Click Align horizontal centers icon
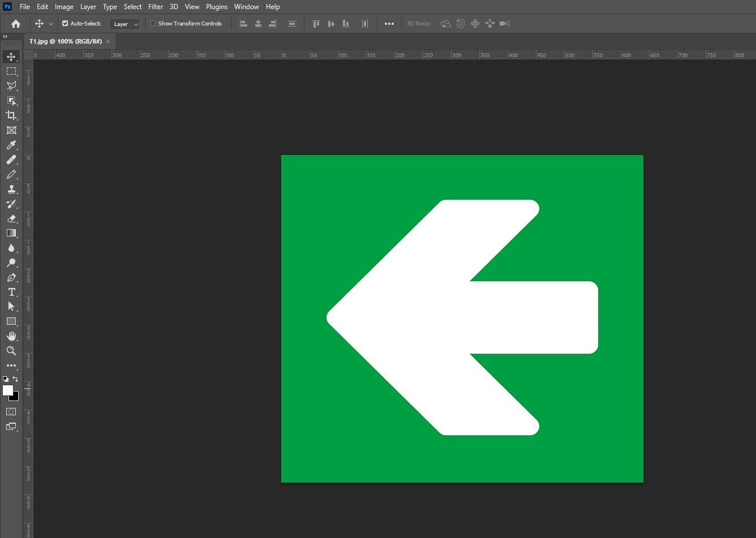 [x=258, y=24]
